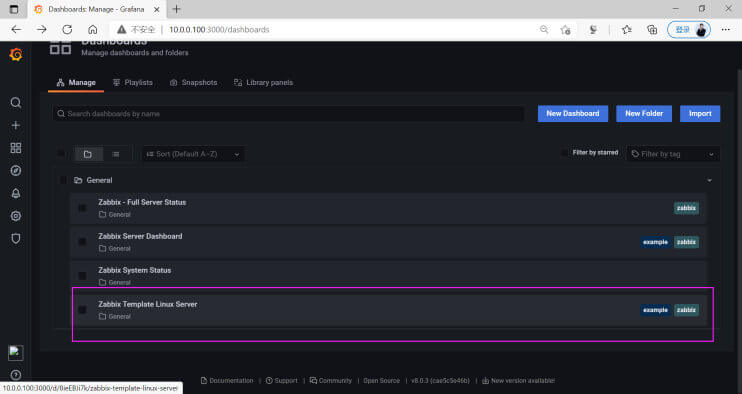742x394 pixels.
Task: Reload the page with the refresh icon
Action: click(x=67, y=29)
